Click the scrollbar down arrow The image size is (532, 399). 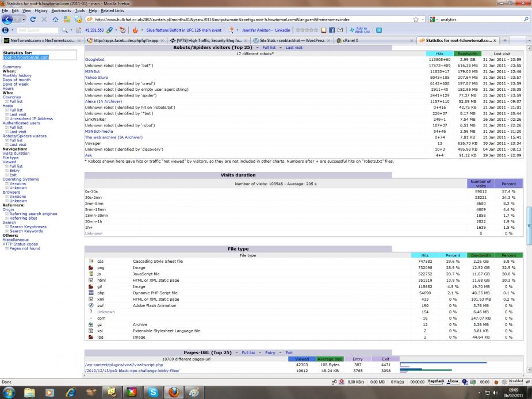[529, 370]
